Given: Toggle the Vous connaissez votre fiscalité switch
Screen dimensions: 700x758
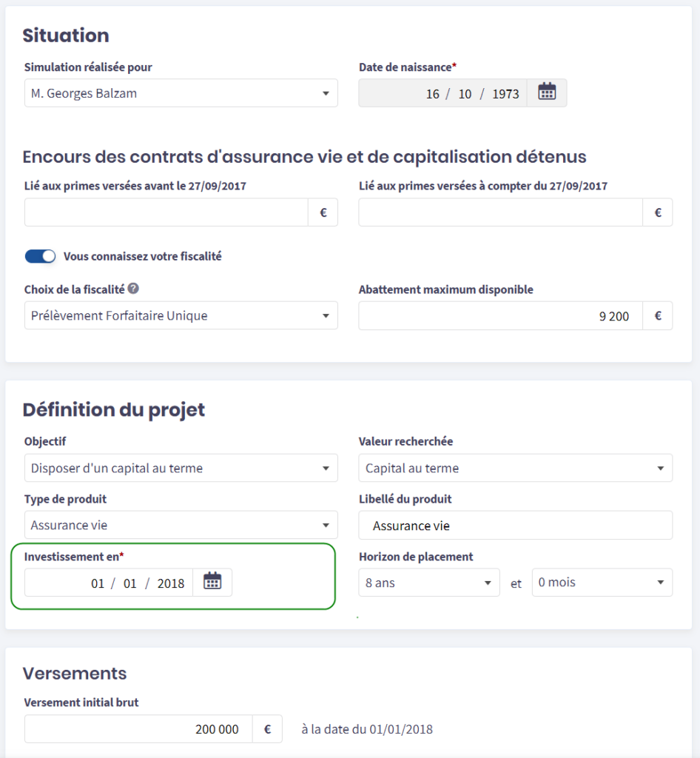Looking at the screenshot, I should coord(40,256).
